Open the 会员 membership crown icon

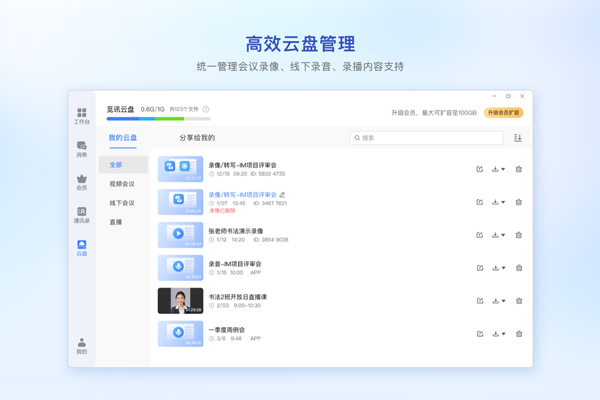[82, 182]
